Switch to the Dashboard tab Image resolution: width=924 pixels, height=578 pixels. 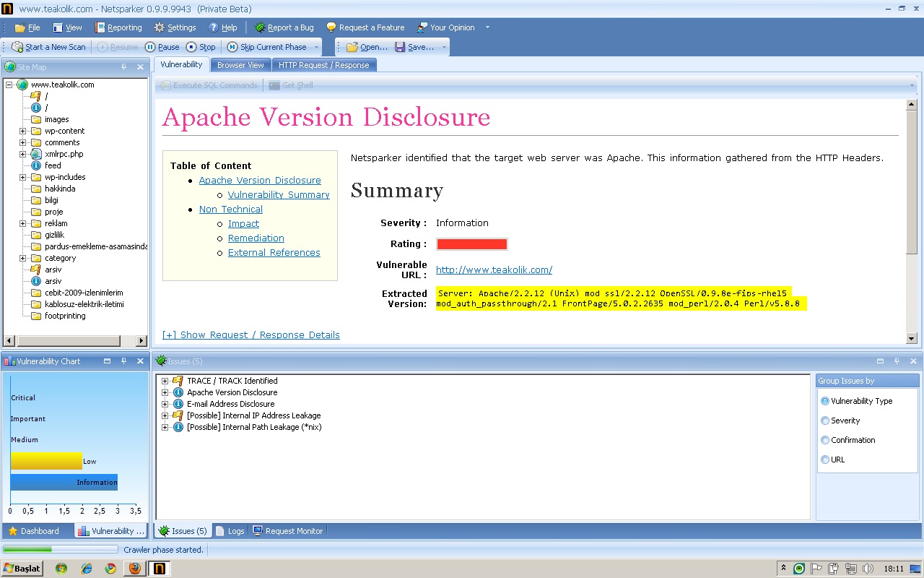click(34, 531)
